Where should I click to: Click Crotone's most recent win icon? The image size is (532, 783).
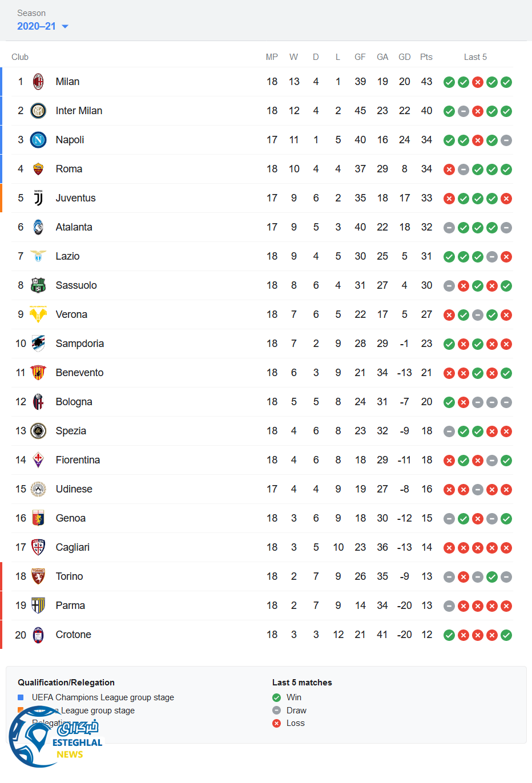(506, 635)
